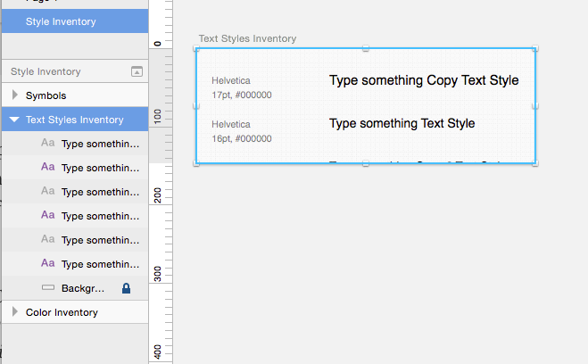Viewport: 588px width, 364px height.
Task: Click the Helvetica label above '17pt, #000000'
Action: pos(231,80)
